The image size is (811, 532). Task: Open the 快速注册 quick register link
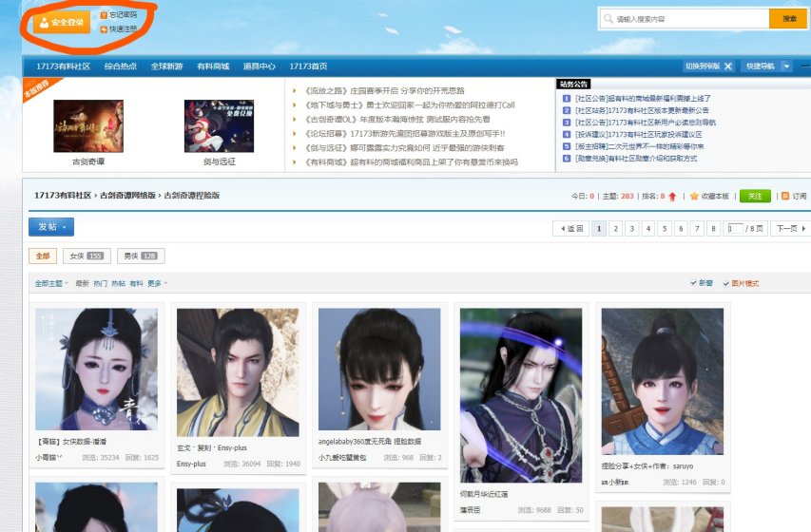(x=123, y=29)
